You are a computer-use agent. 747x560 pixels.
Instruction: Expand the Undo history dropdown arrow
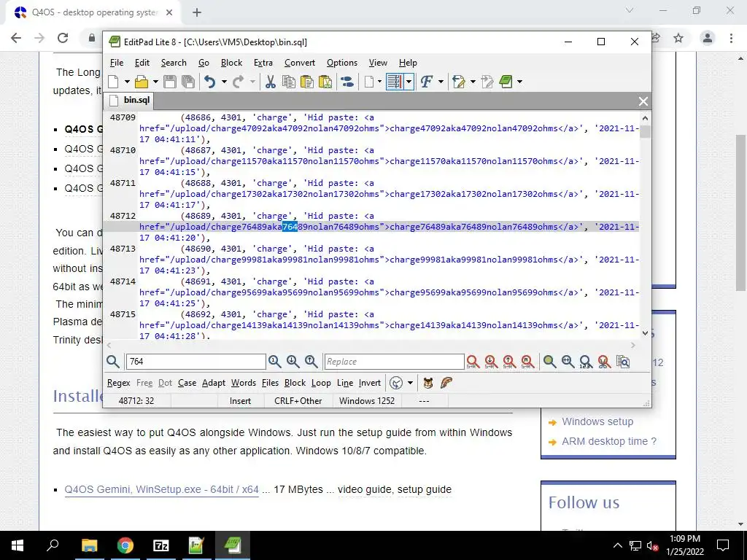pos(224,82)
